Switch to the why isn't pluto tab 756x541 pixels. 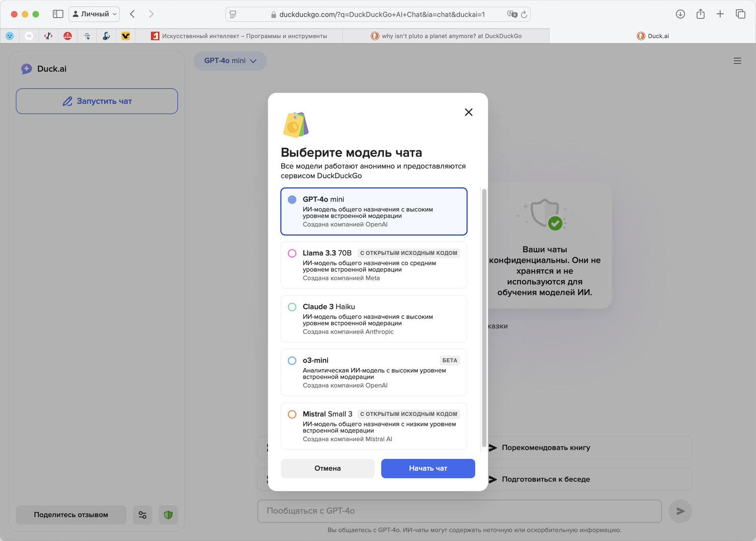pyautogui.click(x=446, y=36)
